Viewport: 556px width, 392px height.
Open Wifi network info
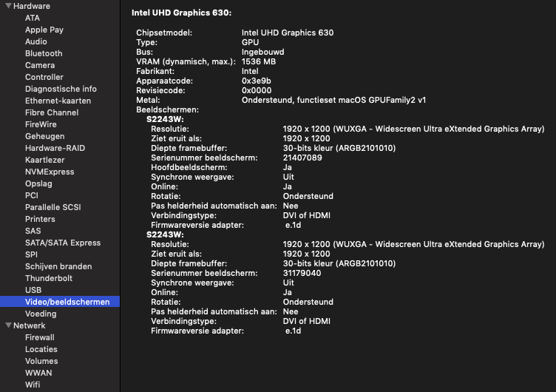click(33, 385)
